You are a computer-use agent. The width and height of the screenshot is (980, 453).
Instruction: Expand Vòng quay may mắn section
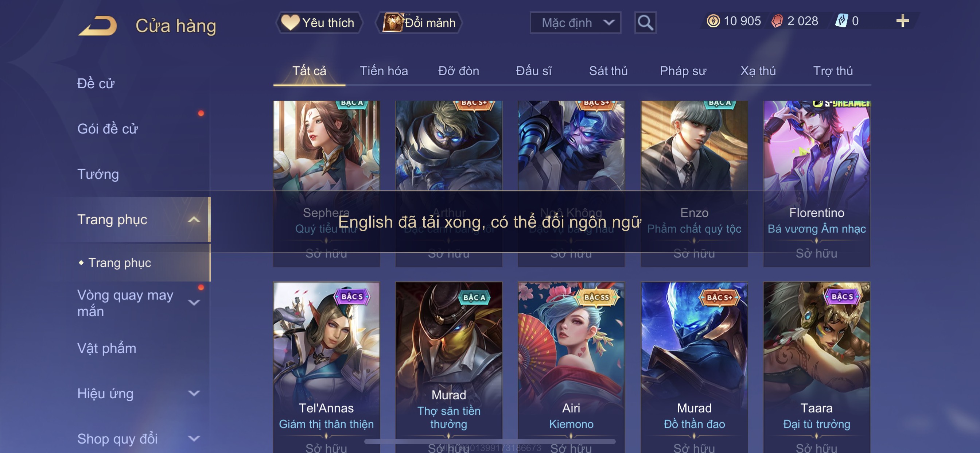point(194,303)
